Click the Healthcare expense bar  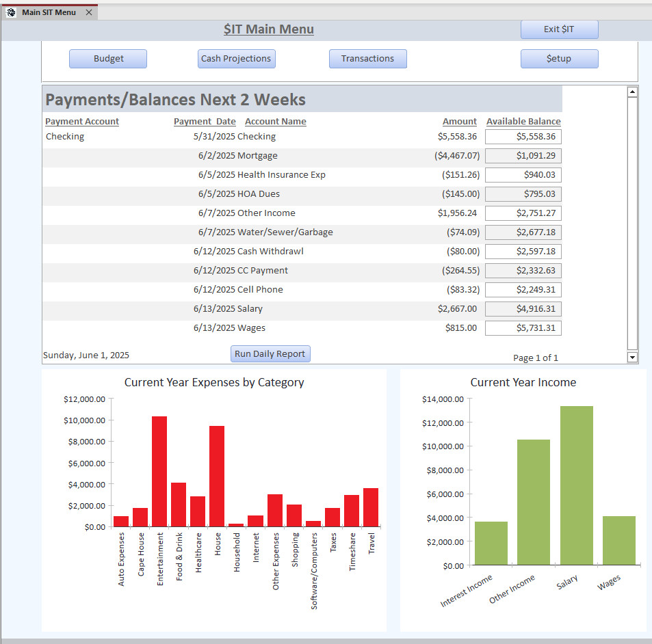198,511
